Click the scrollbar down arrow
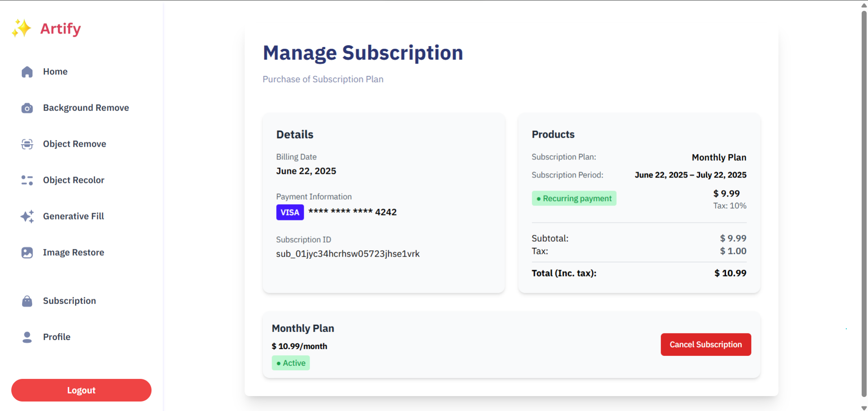The width and height of the screenshot is (868, 411). tap(864, 408)
